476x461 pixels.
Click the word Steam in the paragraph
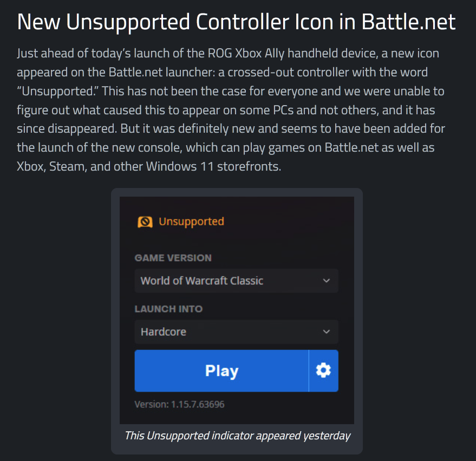[x=66, y=166]
